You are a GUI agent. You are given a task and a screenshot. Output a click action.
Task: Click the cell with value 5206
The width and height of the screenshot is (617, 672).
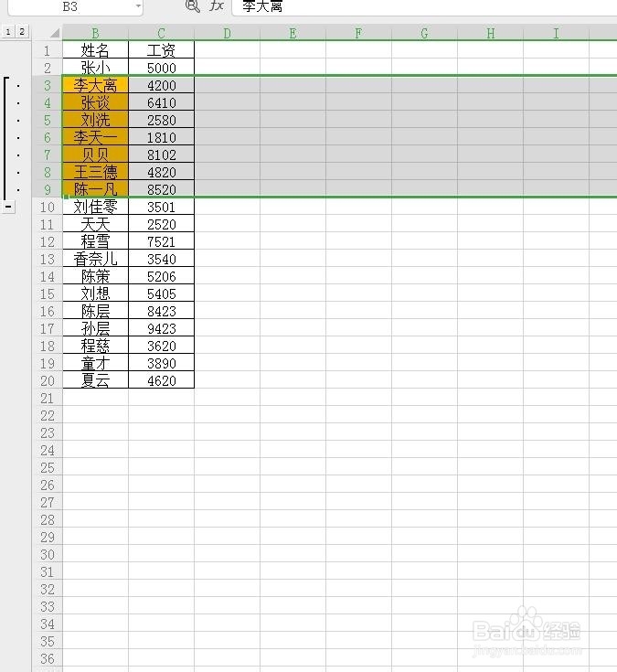click(161, 276)
